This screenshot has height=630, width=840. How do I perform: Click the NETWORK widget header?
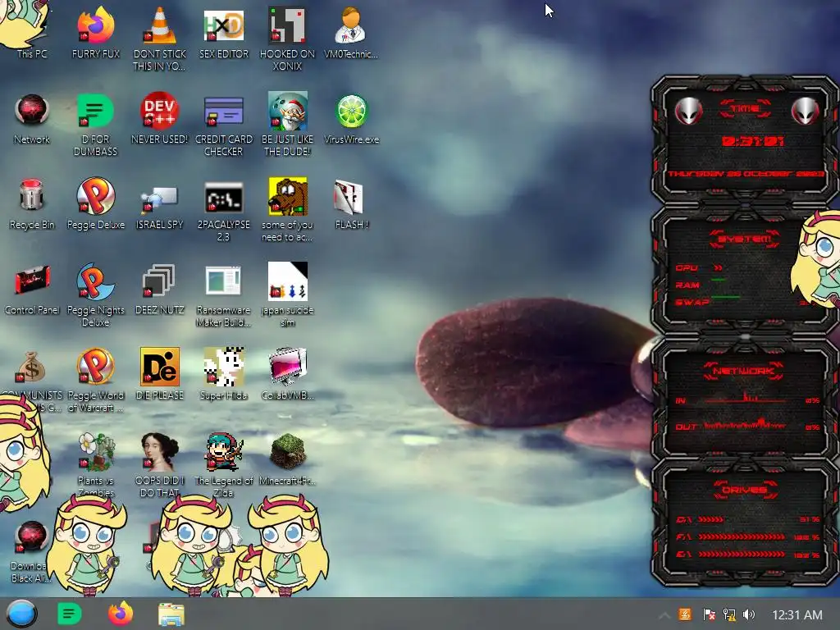tap(743, 371)
